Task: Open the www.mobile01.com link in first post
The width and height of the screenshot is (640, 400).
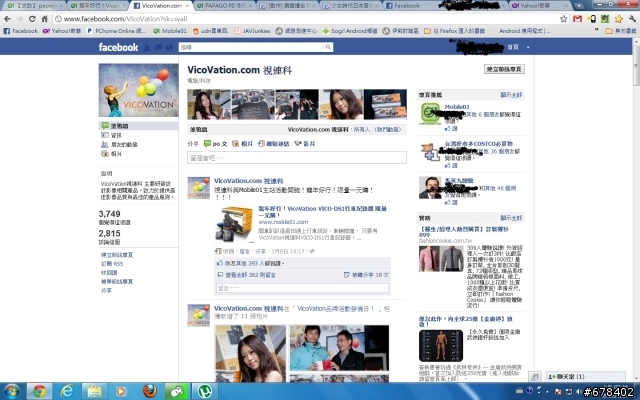Action: tap(283, 222)
